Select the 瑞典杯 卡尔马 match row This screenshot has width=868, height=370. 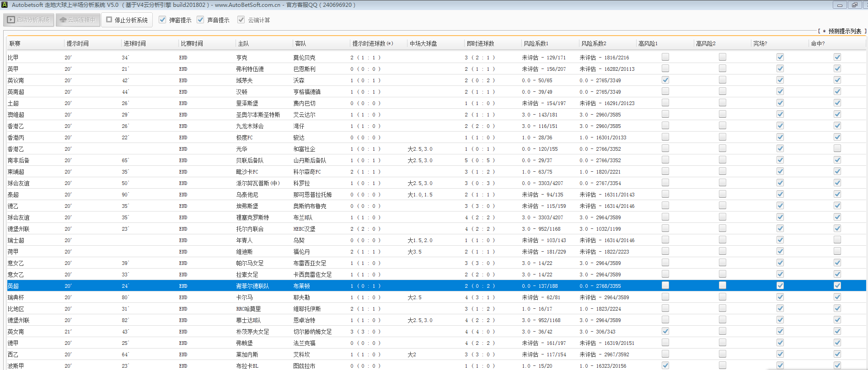(x=244, y=297)
